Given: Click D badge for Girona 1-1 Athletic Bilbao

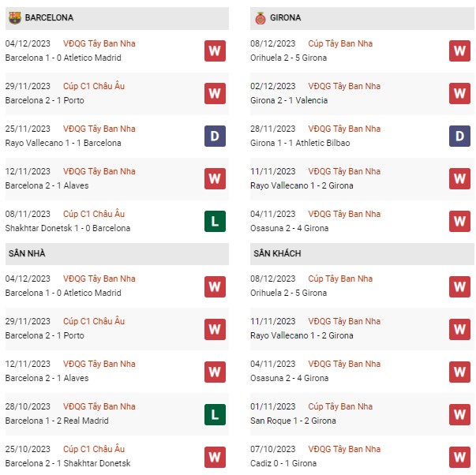Looking at the screenshot, I should (459, 136).
